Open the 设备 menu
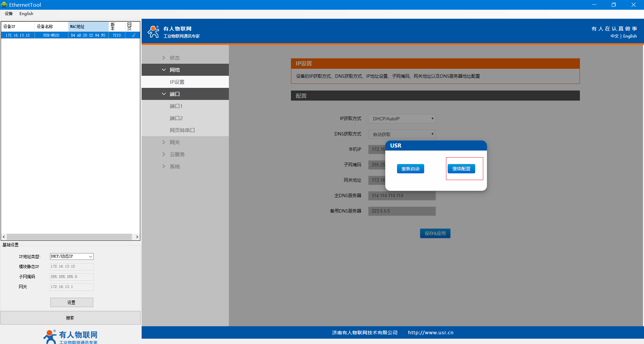Screen dimensions: 644x344 pyautogui.click(x=9, y=14)
